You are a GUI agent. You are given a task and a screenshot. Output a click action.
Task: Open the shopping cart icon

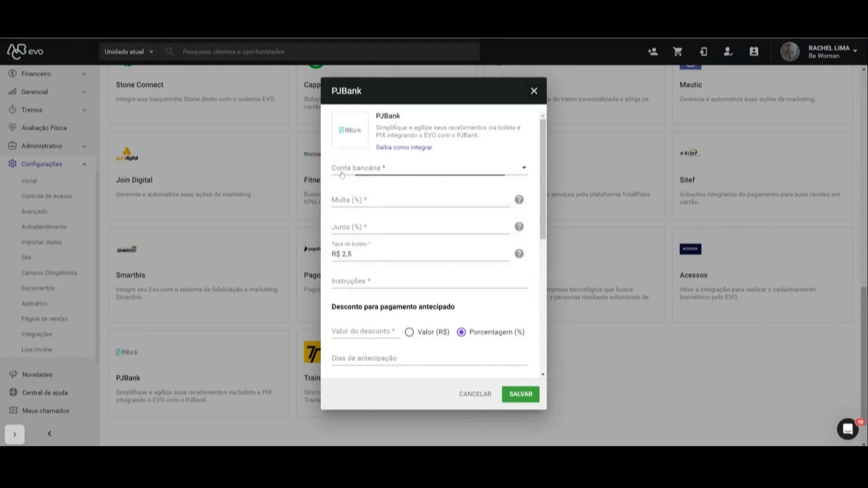pos(677,52)
